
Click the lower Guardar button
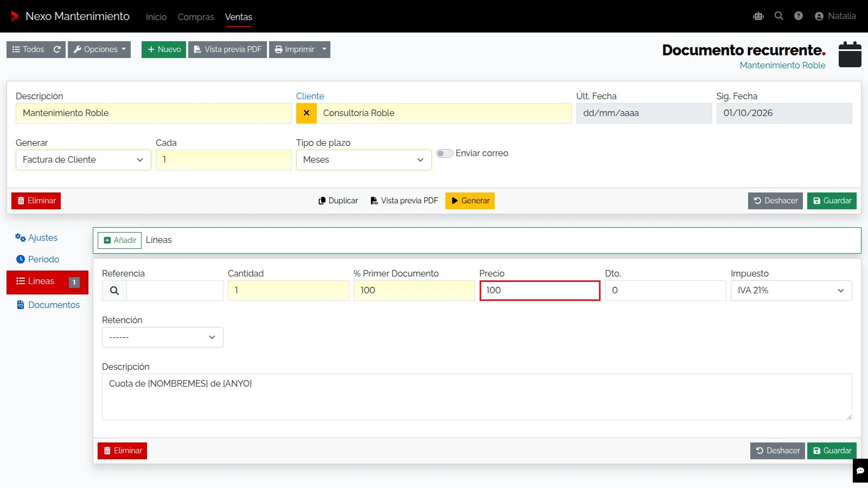(832, 451)
